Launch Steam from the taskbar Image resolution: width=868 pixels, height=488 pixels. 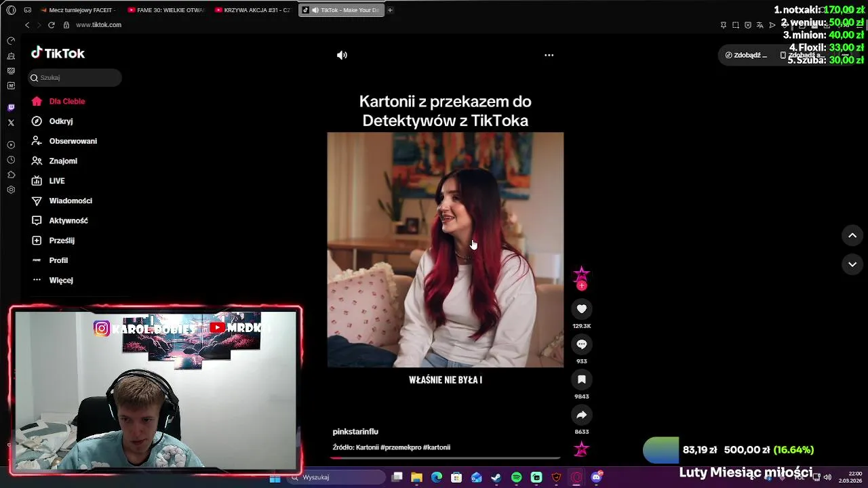(496, 478)
